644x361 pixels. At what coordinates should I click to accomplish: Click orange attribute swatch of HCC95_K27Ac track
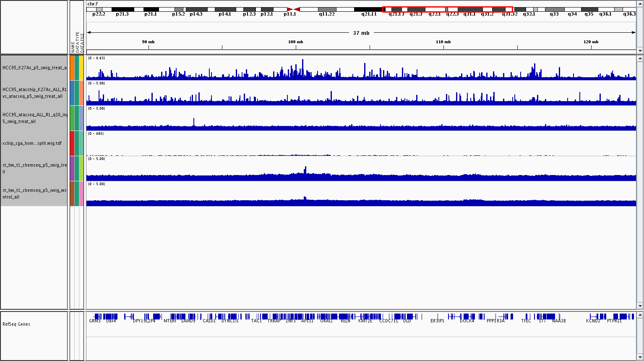point(72,68)
